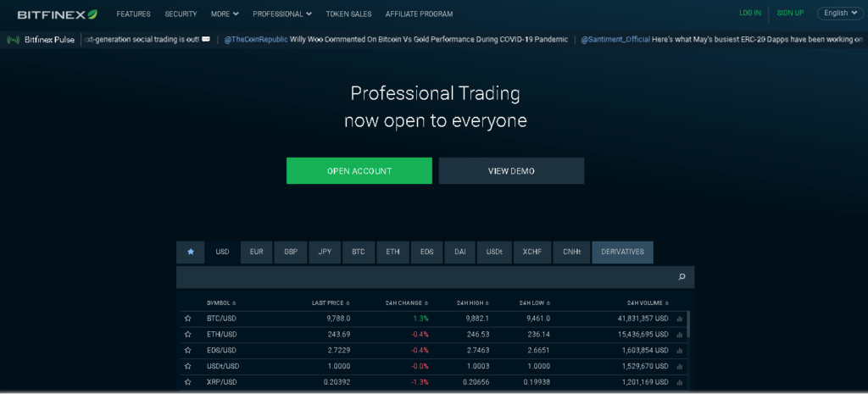Sort by the 24H HIGH column
Screen dimensions: 868x394
point(473,303)
